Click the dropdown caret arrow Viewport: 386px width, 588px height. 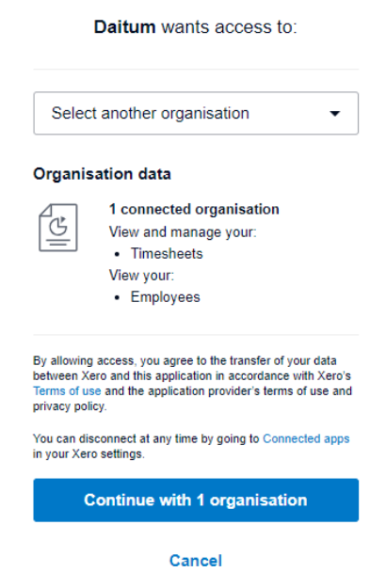[334, 113]
